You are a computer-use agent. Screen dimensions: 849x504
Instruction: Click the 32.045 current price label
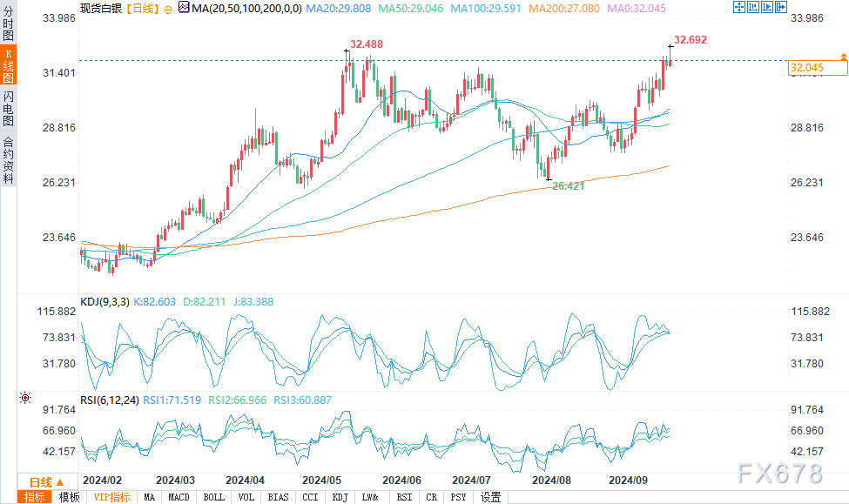tap(818, 68)
